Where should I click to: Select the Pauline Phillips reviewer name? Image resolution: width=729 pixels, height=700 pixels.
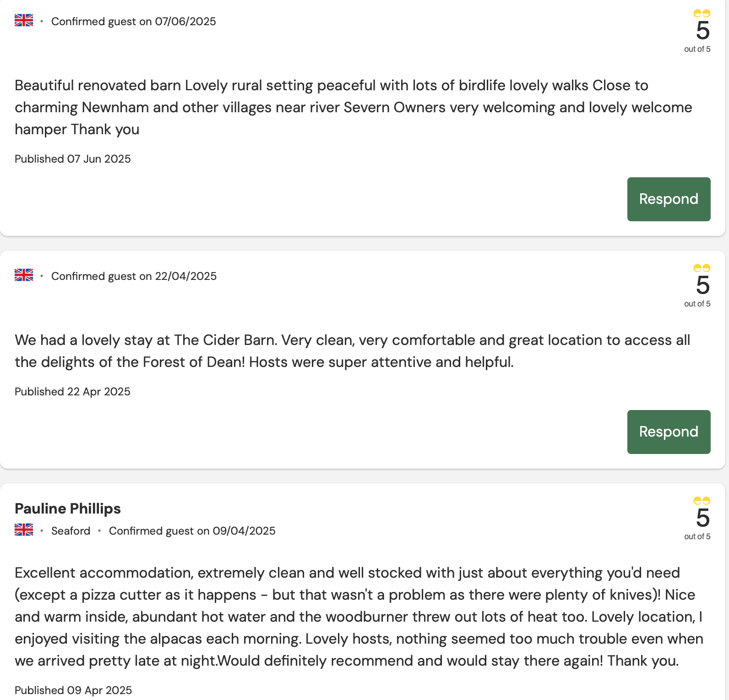(68, 509)
